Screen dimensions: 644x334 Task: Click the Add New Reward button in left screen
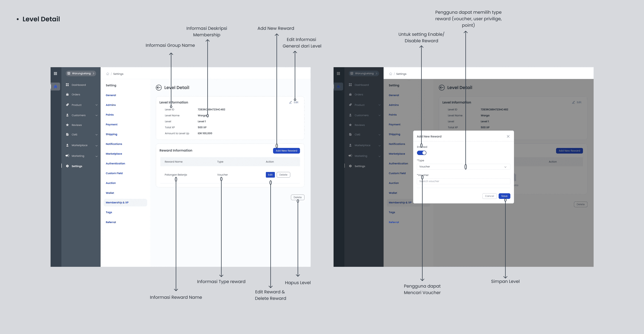point(286,151)
